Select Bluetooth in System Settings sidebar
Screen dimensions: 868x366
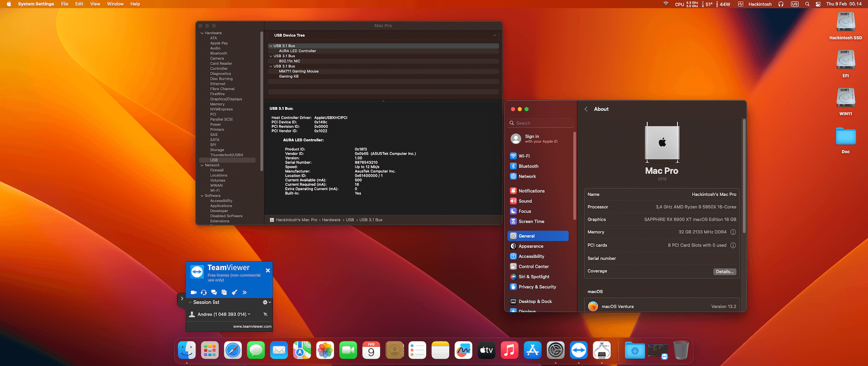(538, 166)
